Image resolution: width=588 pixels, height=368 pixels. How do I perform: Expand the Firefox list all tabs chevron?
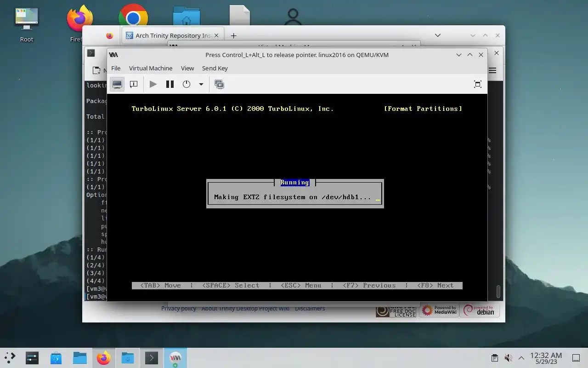(438, 35)
